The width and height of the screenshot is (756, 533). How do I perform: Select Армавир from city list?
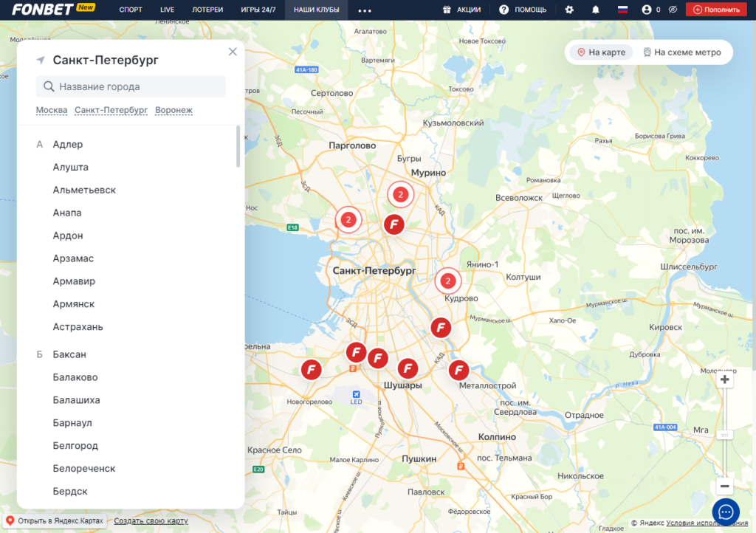click(x=74, y=281)
